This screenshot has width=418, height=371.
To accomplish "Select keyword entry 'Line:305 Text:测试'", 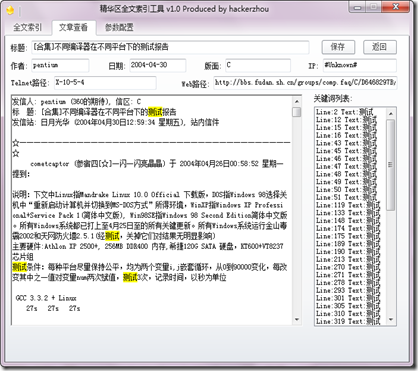I will coord(348,306).
